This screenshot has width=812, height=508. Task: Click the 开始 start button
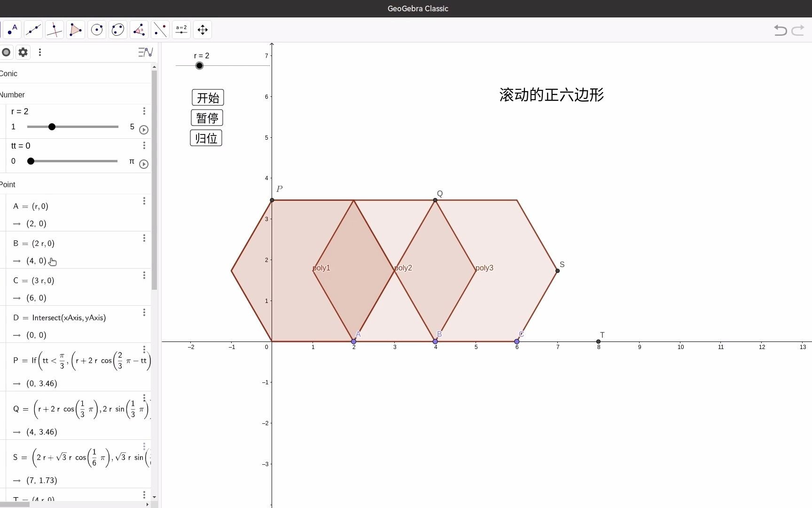point(208,98)
